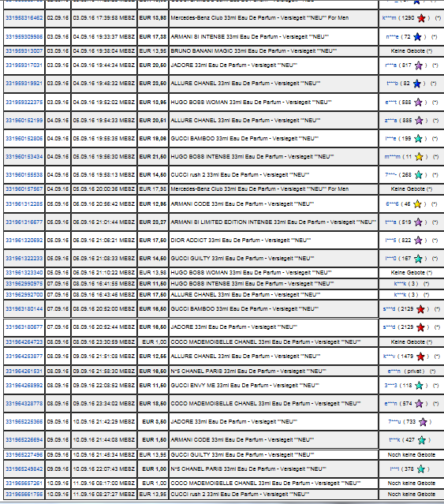Click purple star beside e***t (588)
Screen dimensions: 444x504
418,103
